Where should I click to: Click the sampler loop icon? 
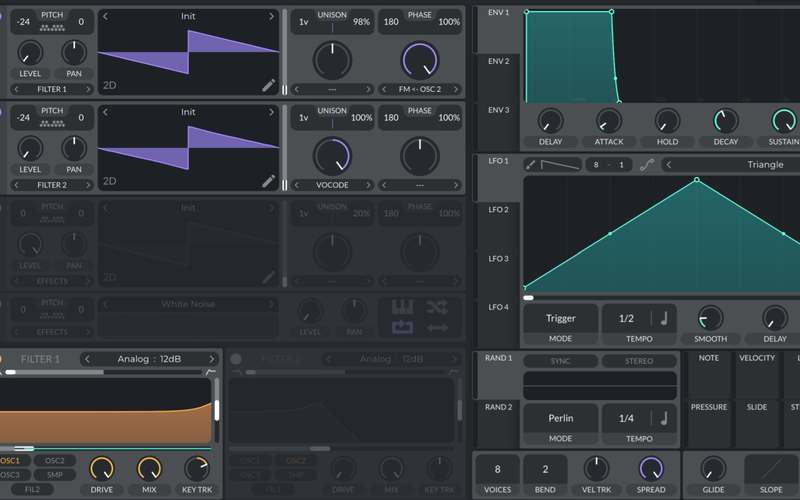pyautogui.click(x=402, y=327)
